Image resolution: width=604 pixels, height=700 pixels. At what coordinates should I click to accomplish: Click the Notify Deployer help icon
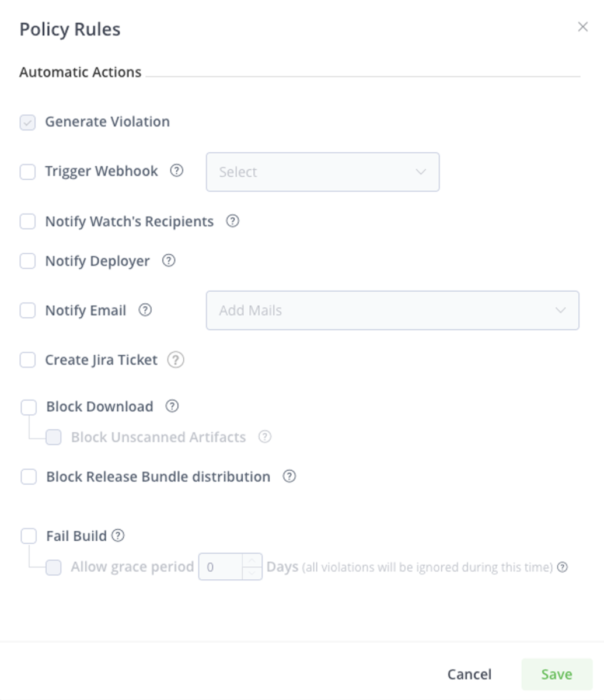tap(169, 261)
